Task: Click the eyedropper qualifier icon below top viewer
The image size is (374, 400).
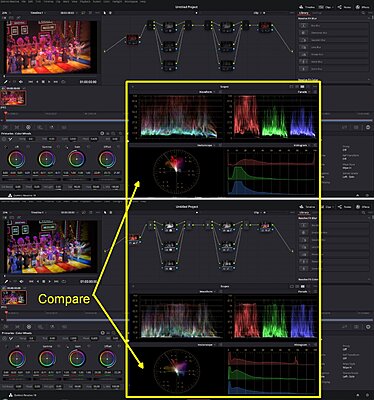Action: pos(6,82)
